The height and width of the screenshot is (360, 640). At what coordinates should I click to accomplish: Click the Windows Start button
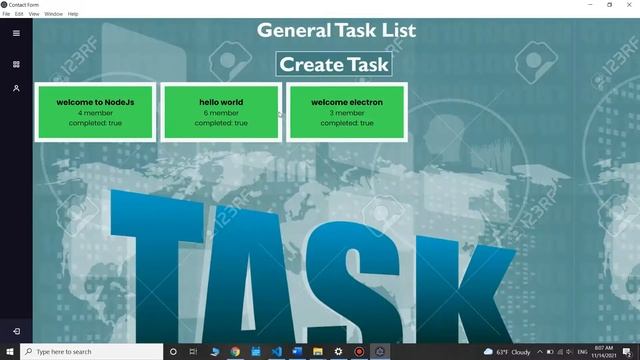(x=10, y=352)
